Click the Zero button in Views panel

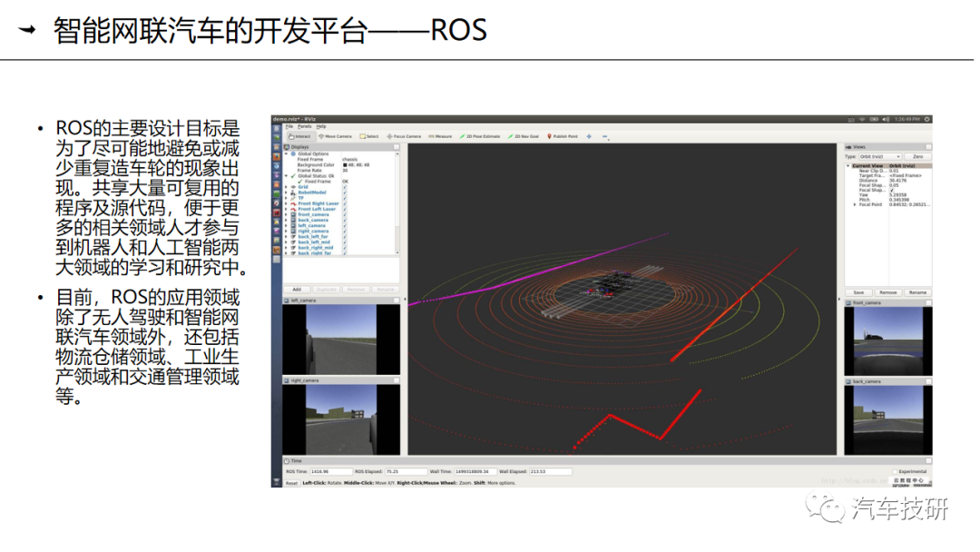[917, 156]
